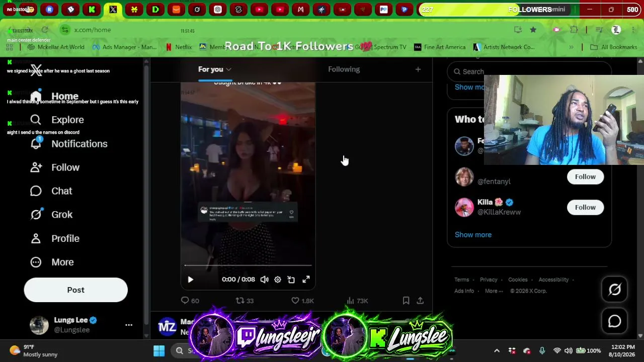Click the Profile person icon
The height and width of the screenshot is (362, 644).
[x=36, y=238]
